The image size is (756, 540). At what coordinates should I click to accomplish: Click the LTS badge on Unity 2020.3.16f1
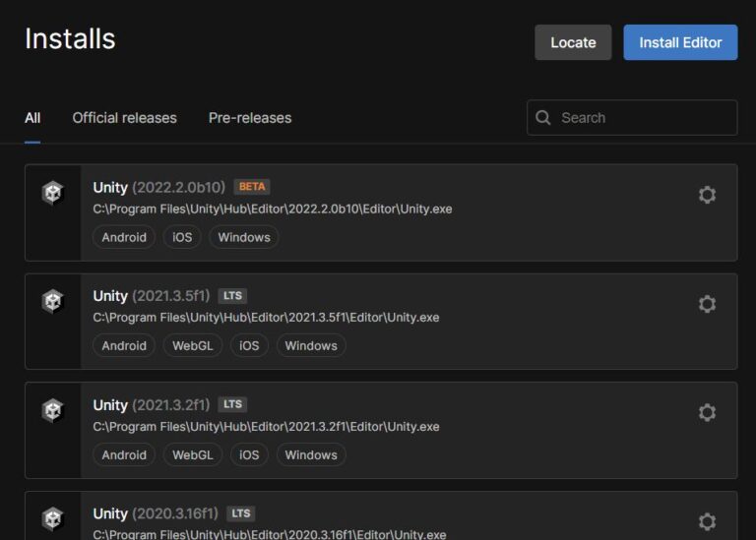tap(240, 513)
